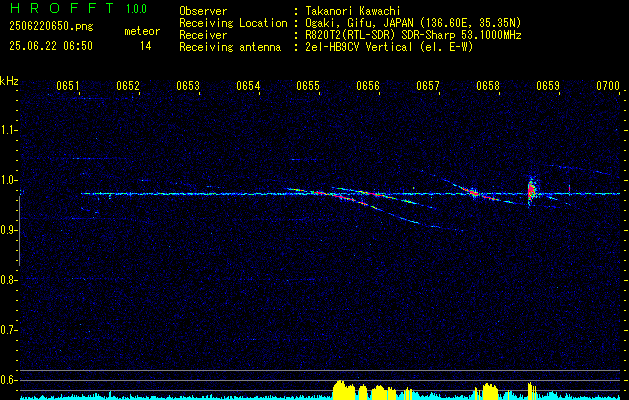This screenshot has height=400, width=629.
Task: Click the 0700 time axis marker
Action: click(x=608, y=86)
